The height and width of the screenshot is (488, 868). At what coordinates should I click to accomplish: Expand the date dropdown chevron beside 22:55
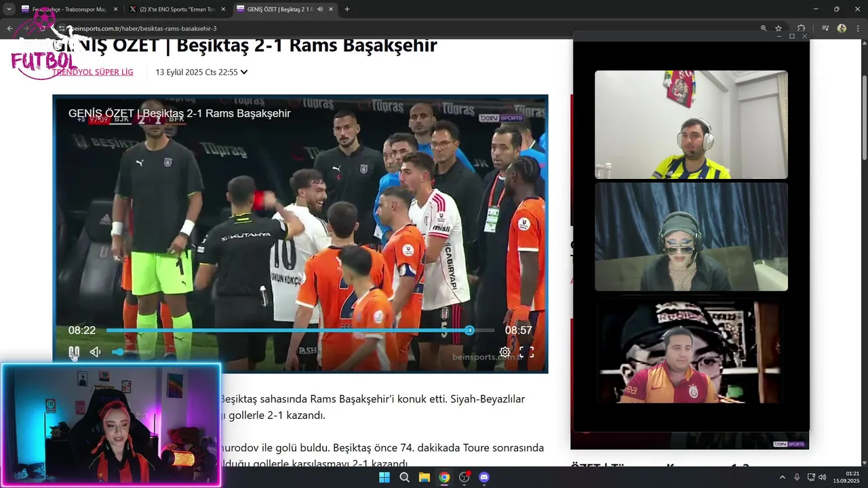tap(244, 72)
